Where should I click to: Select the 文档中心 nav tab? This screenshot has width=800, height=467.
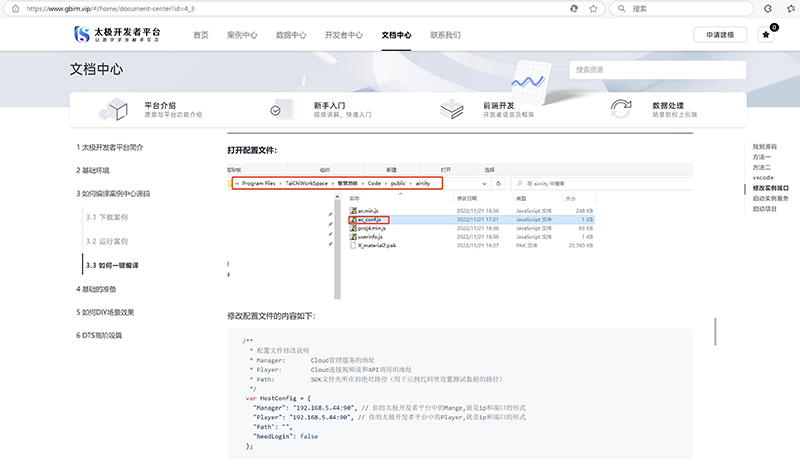tap(396, 35)
